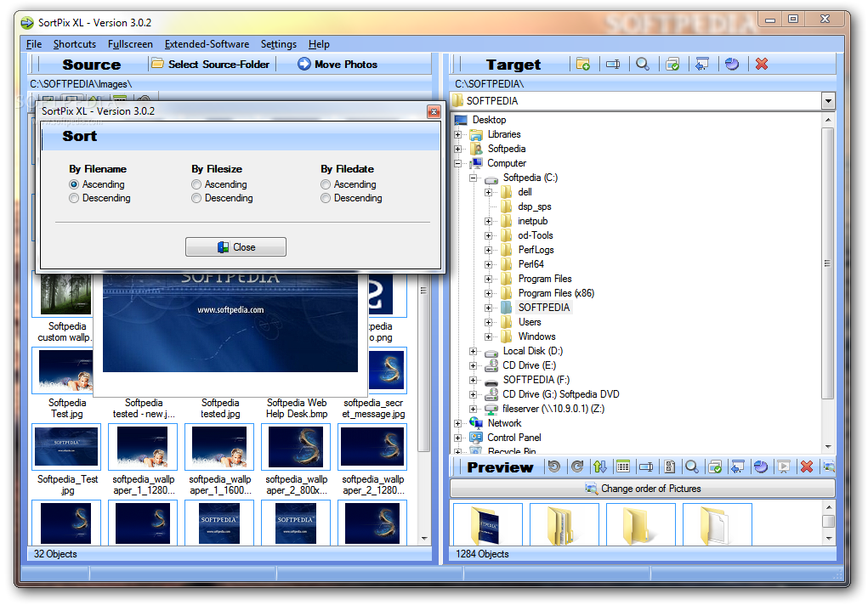Open the File menu
This screenshot has width=868, height=605.
34,43
